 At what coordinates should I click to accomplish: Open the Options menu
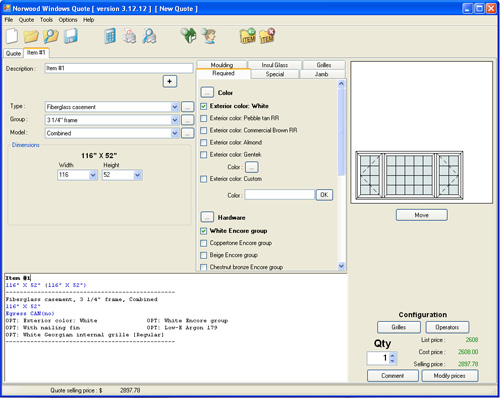click(x=68, y=20)
